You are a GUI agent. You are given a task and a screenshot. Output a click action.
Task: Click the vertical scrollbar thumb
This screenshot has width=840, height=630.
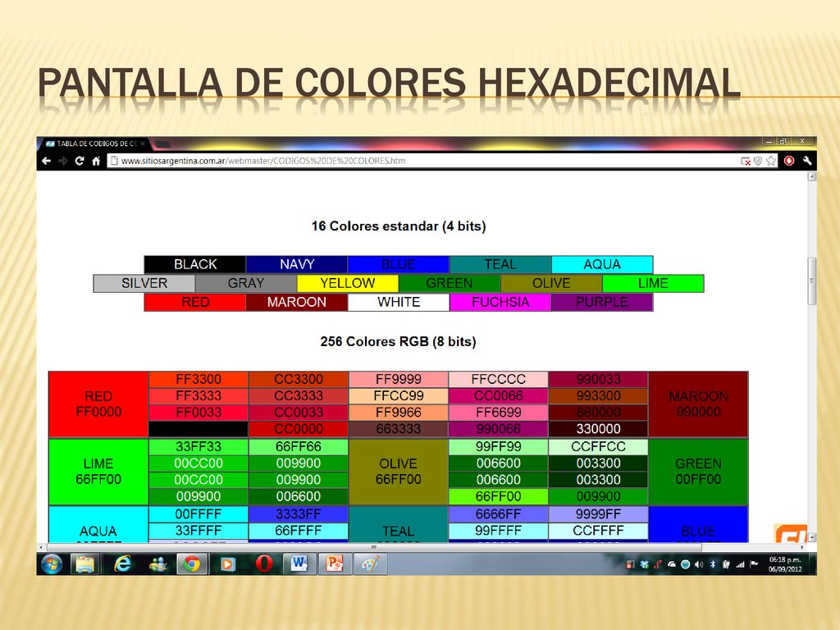click(812, 281)
